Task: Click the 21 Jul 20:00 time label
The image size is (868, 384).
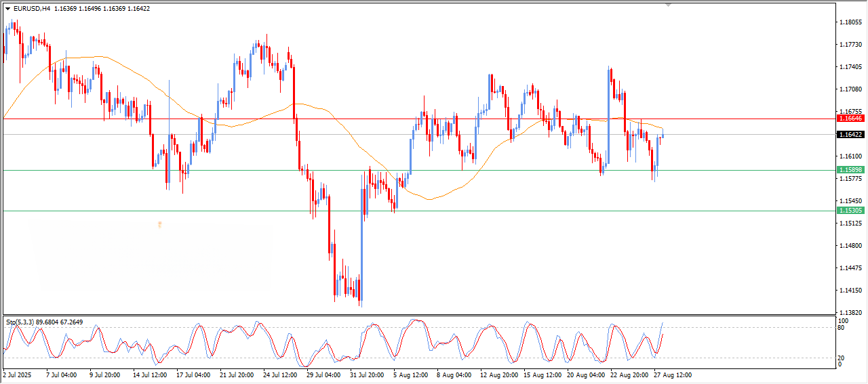Action: [236, 375]
